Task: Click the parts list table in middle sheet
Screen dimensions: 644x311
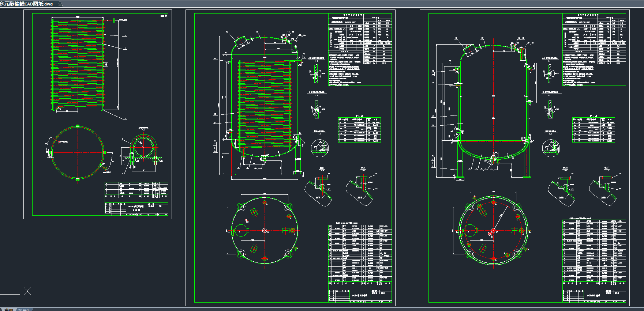Action: (x=360, y=255)
